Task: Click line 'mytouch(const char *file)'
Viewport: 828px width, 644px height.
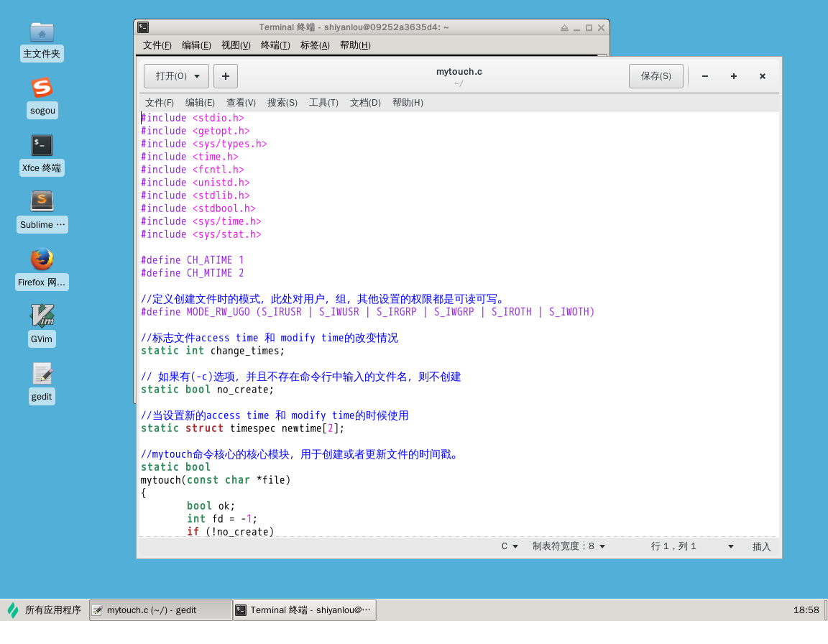Action: 216,480
